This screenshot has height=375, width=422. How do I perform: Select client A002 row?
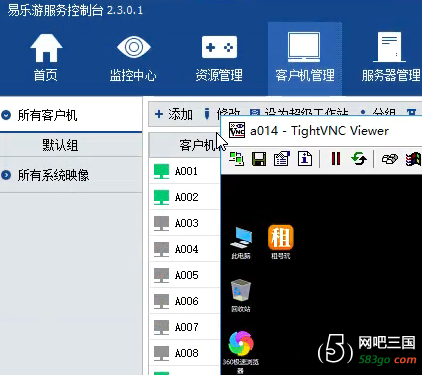click(185, 197)
